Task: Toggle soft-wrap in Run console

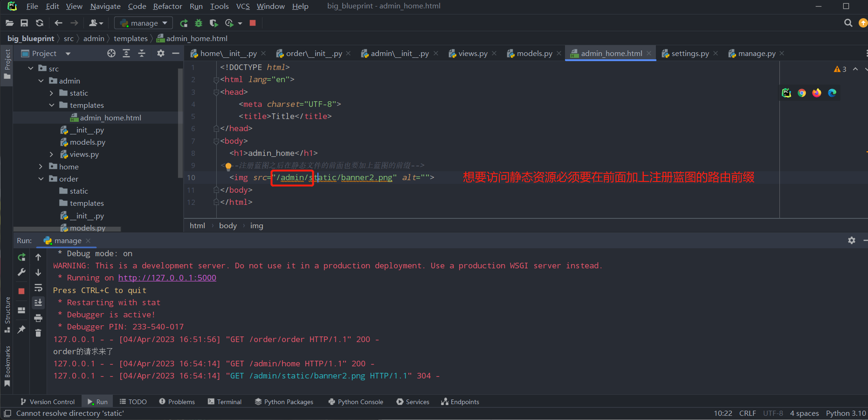Action: pyautogui.click(x=38, y=288)
